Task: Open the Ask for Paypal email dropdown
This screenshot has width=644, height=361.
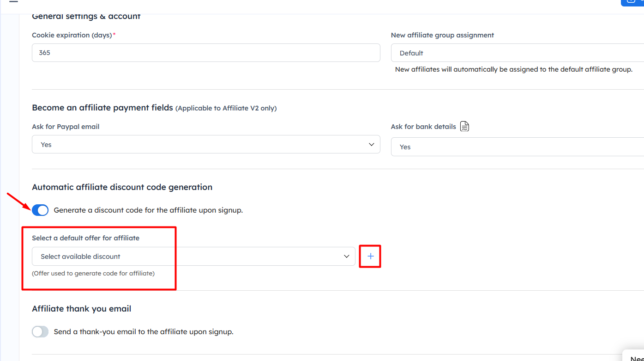Action: pos(205,145)
